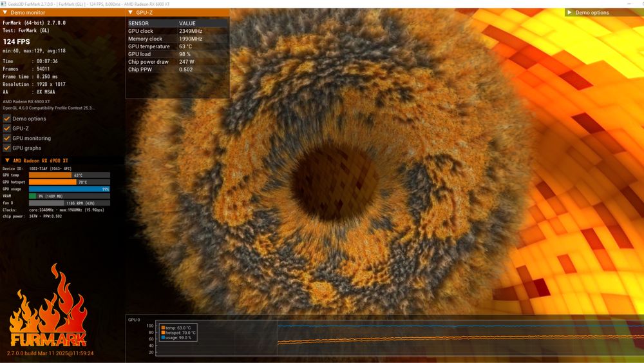Screen dimensions: 644x363
Task: Collapse the Demo monitor panel arrow
Action: click(x=5, y=13)
